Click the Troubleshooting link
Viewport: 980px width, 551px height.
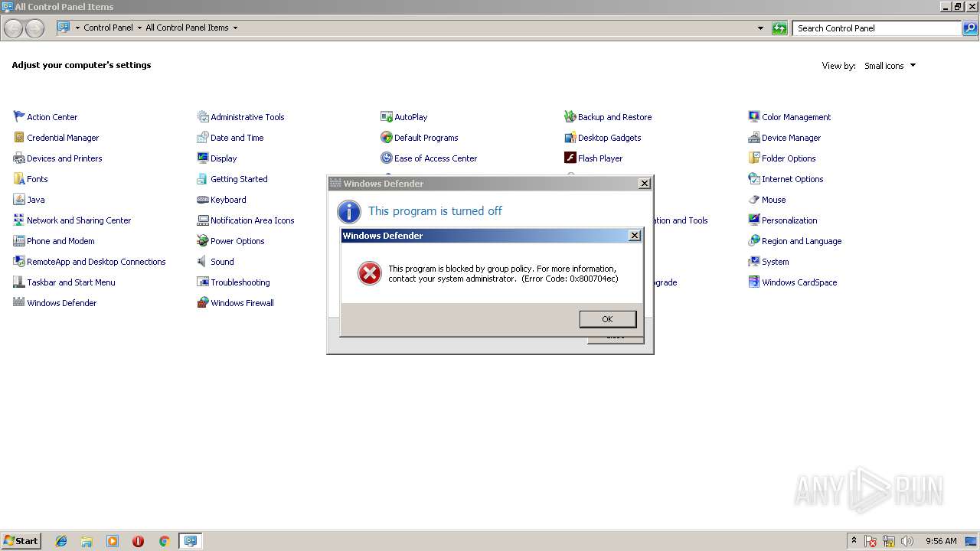pyautogui.click(x=240, y=282)
